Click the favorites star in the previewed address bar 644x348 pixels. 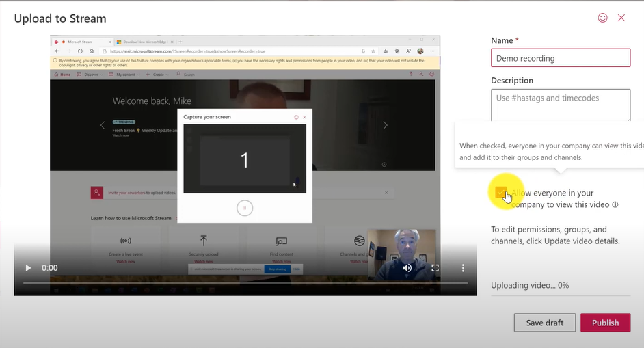(373, 51)
